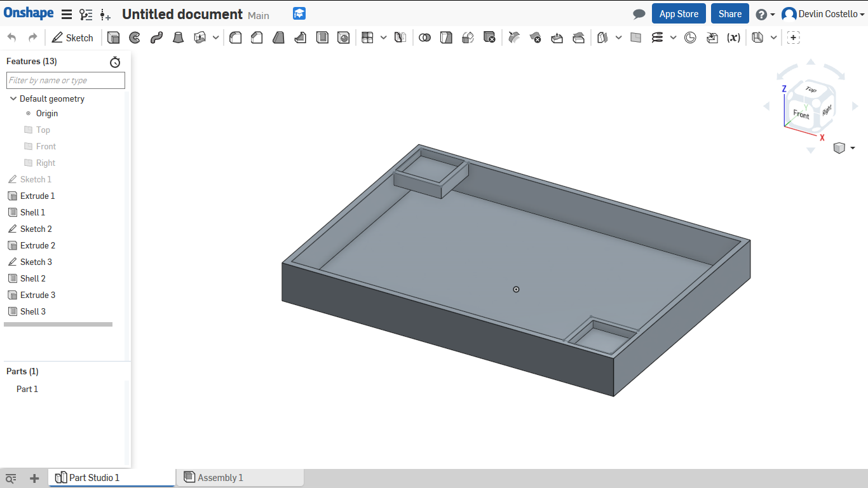Viewport: 868px width, 488px height.
Task: Collapse the Default geometry group
Action: [x=13, y=98]
